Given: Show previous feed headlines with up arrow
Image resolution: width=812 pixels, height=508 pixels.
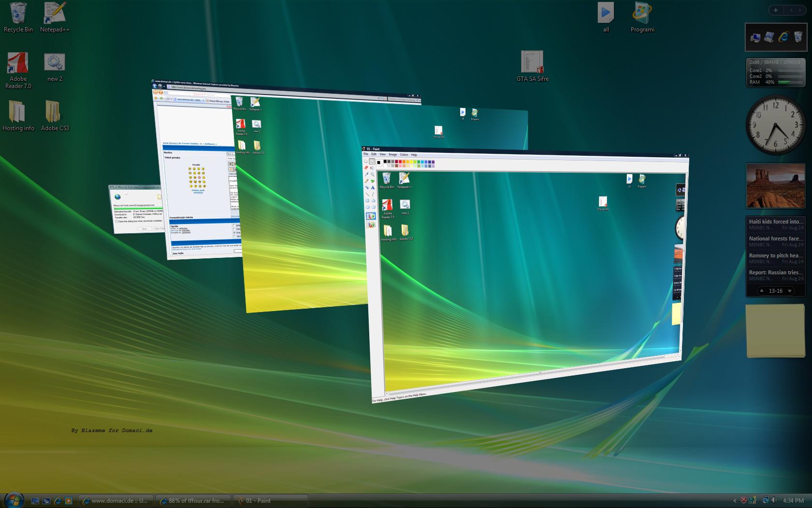Looking at the screenshot, I should (x=762, y=291).
